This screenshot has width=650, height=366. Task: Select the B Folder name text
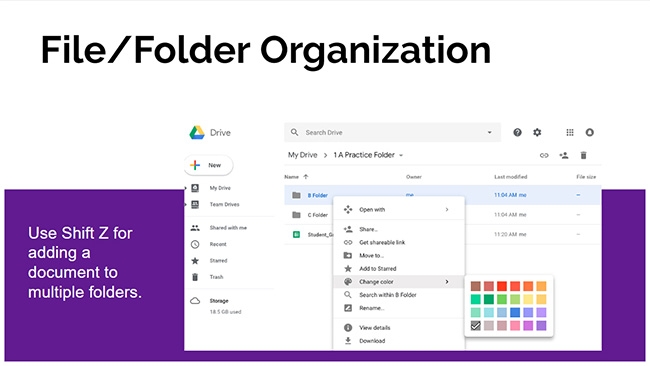[318, 195]
